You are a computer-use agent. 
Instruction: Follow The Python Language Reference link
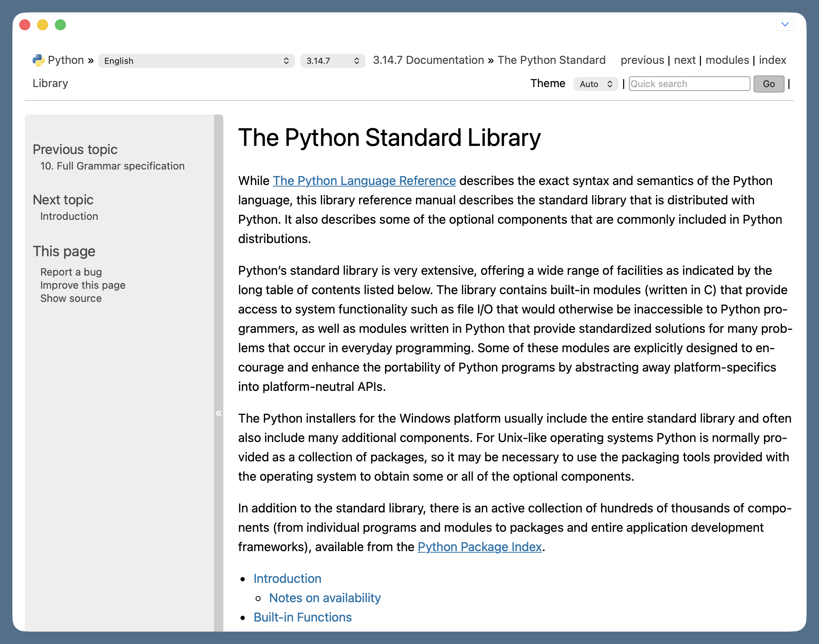pos(364,181)
